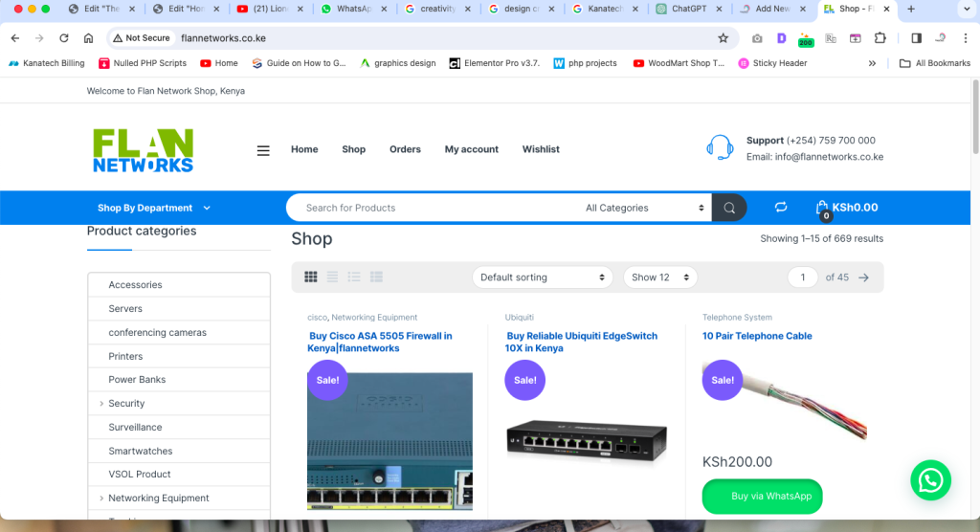Open the hamburger menu beside Home
This screenshot has height=532, width=980.
pyautogui.click(x=263, y=150)
